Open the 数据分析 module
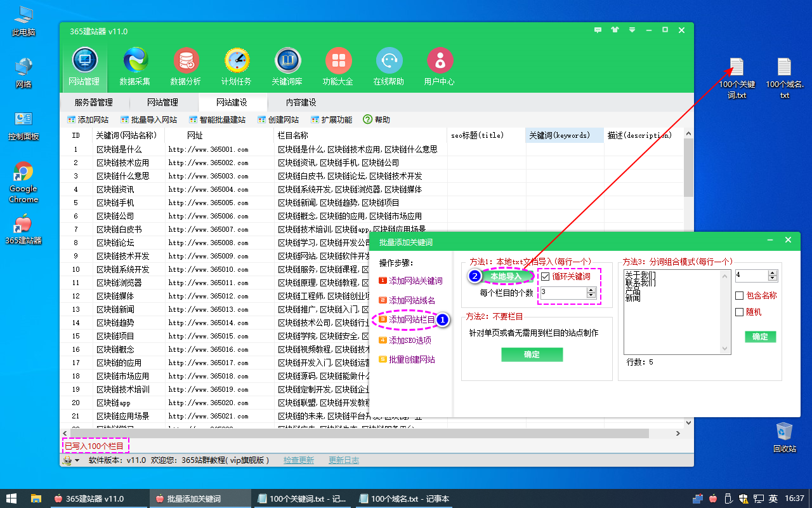 pos(186,67)
